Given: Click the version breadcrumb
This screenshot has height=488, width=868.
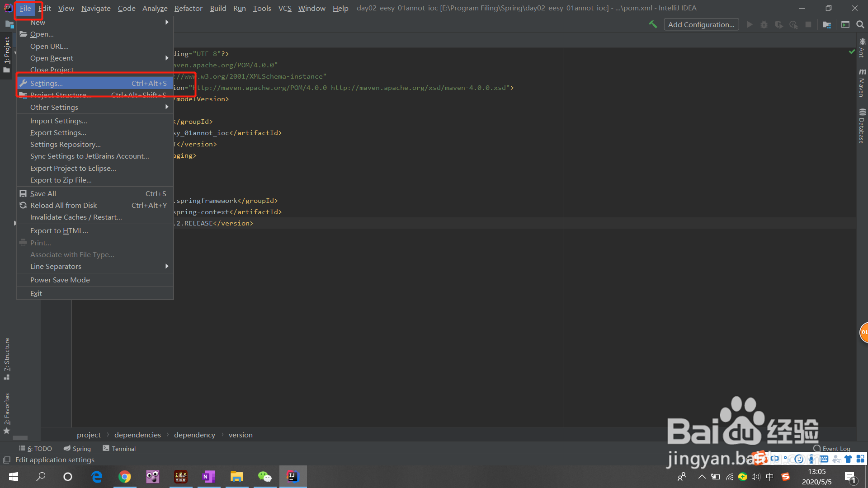Looking at the screenshot, I should [x=241, y=435].
